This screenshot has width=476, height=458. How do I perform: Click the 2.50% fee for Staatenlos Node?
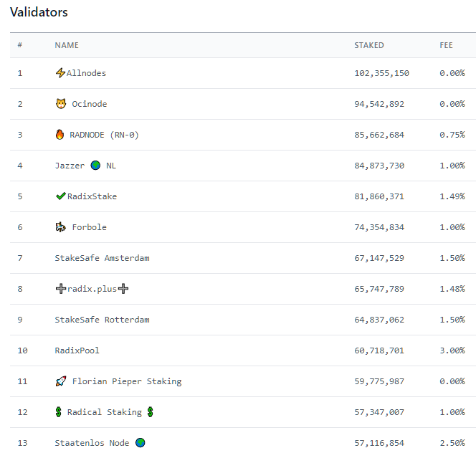coord(452,443)
